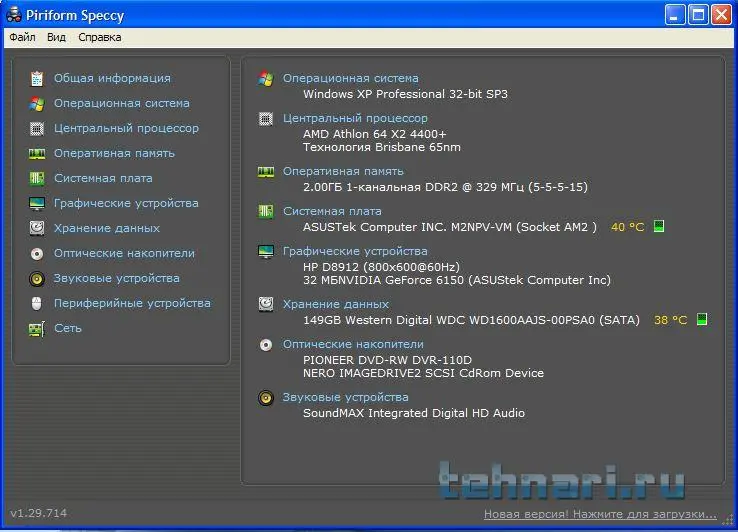Click the Центральный процессор sidebar chip icon

click(x=37, y=129)
